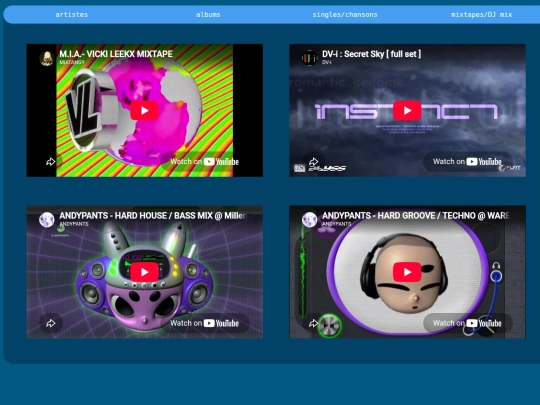540x405 pixels.
Task: Click the DV-i channel name under Secret Sky title
Action: pos(326,62)
